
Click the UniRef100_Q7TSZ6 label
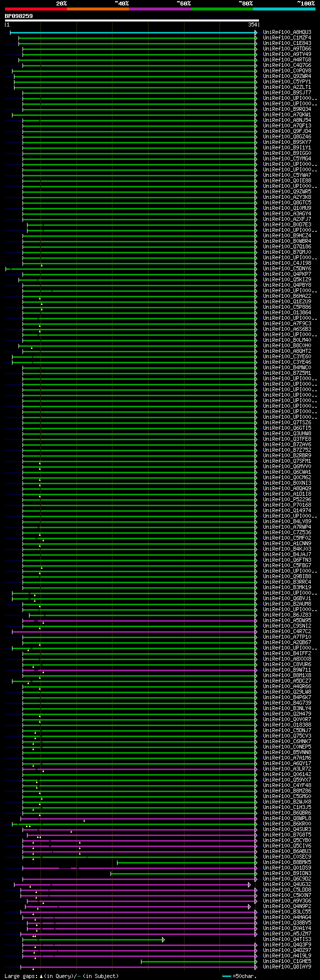[287, 422]
